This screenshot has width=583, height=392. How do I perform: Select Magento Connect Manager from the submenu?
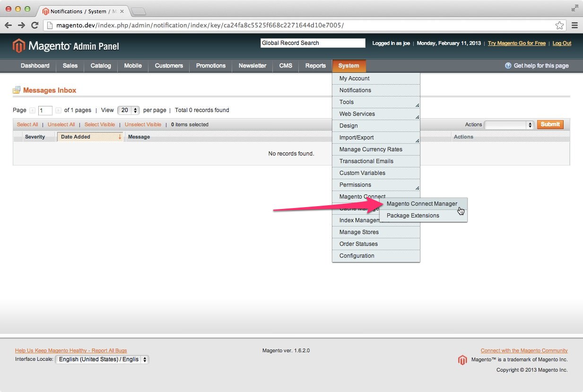(x=422, y=204)
